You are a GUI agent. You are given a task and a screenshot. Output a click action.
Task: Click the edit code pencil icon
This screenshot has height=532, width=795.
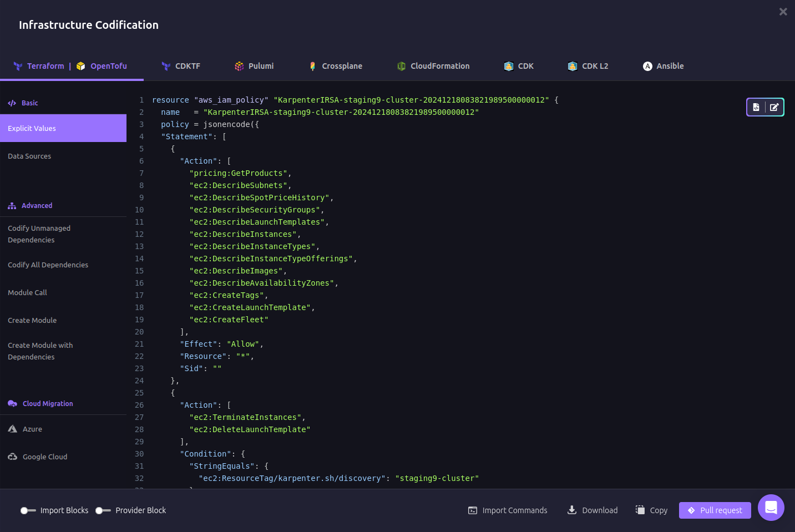pos(774,107)
